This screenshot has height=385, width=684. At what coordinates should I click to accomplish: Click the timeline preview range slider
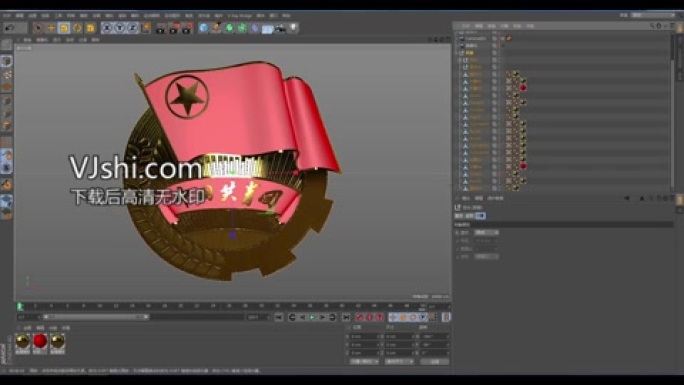pos(96,317)
